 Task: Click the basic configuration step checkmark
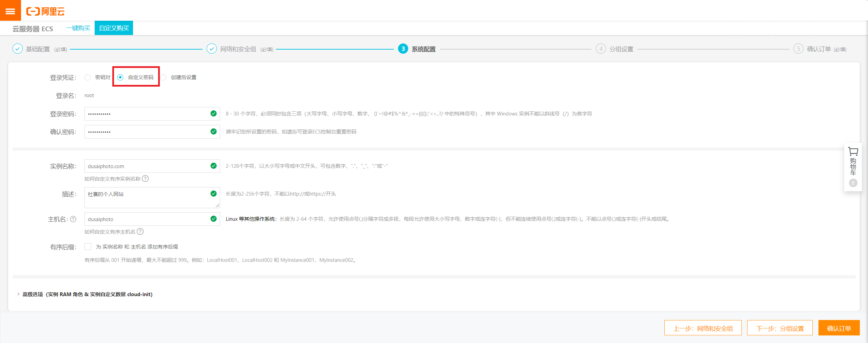[x=18, y=49]
